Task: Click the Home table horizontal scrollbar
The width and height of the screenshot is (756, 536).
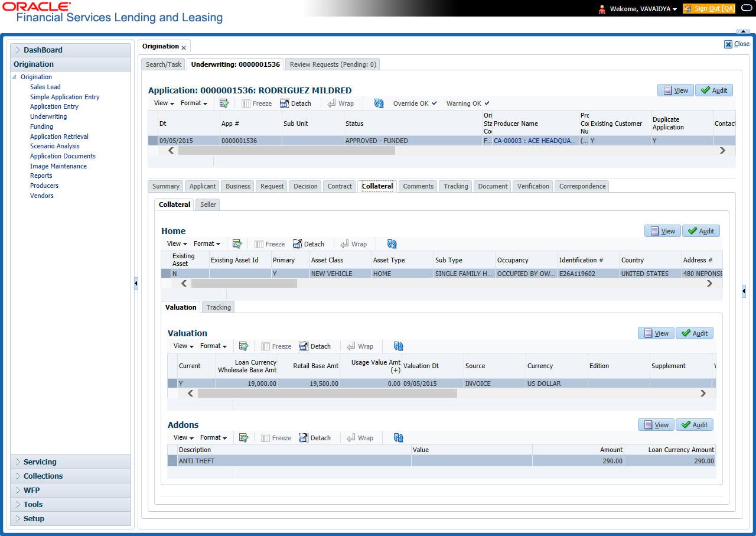Action: pyautogui.click(x=245, y=284)
